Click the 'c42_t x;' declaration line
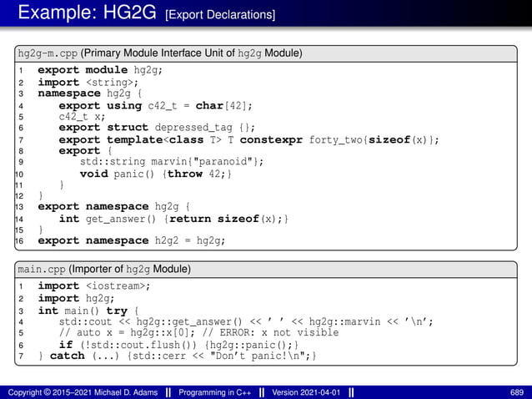The image size is (532, 399). pos(82,117)
